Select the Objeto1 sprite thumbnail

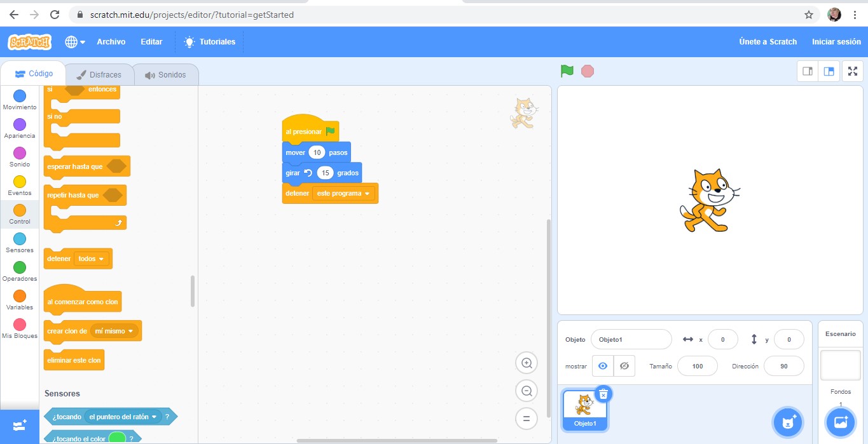point(585,409)
